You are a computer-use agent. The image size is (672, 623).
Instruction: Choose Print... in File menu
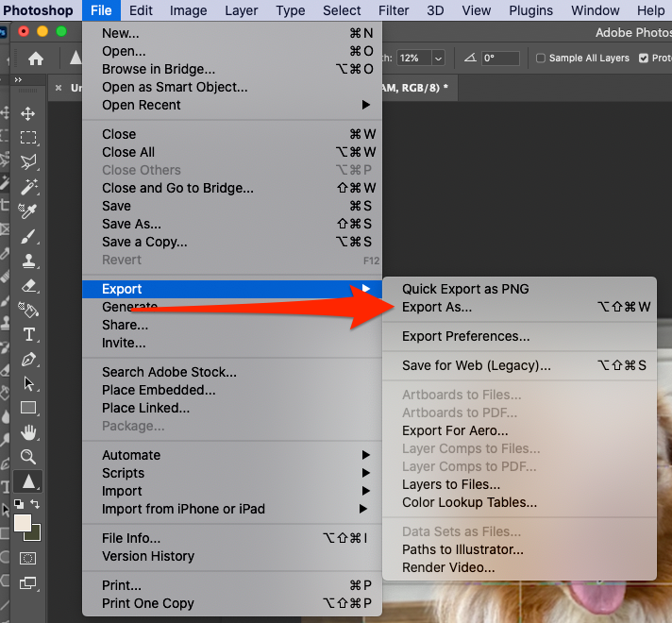click(232, 585)
